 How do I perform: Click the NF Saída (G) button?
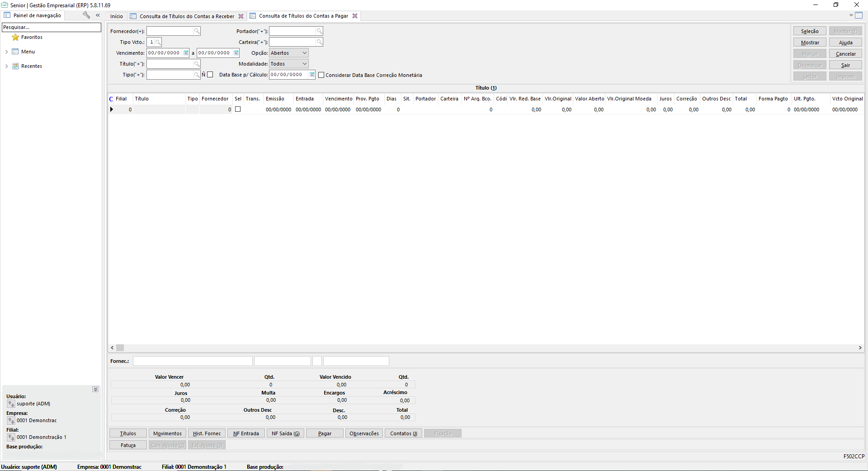285,433
